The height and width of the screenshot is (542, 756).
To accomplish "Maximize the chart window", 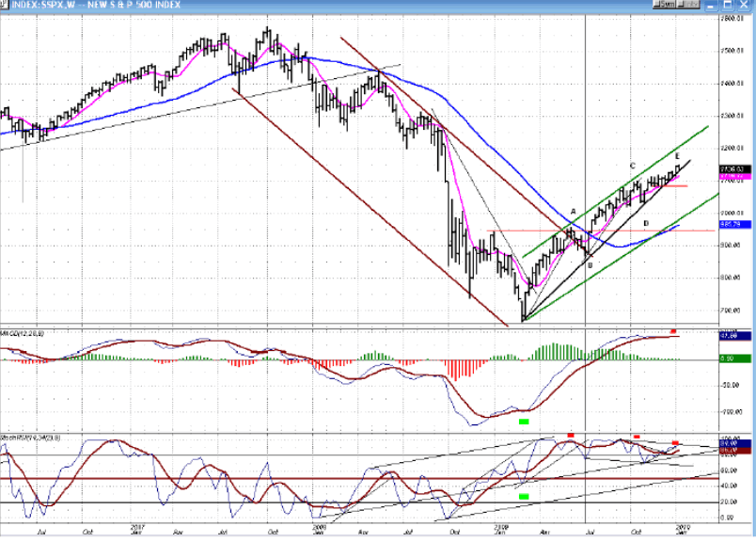I will point(728,5).
